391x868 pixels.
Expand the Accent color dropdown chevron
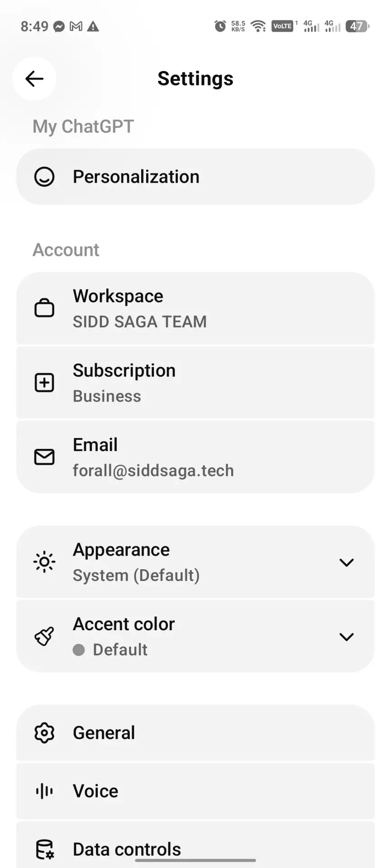[347, 637]
